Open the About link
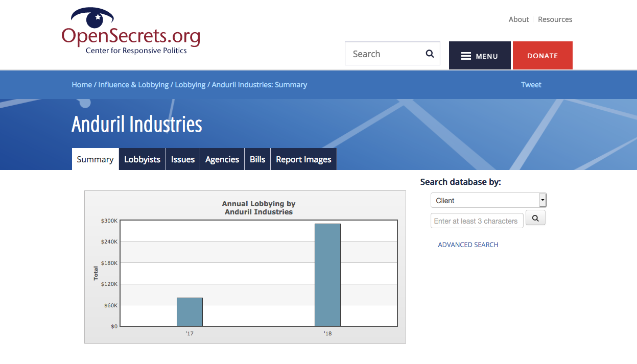 click(518, 19)
